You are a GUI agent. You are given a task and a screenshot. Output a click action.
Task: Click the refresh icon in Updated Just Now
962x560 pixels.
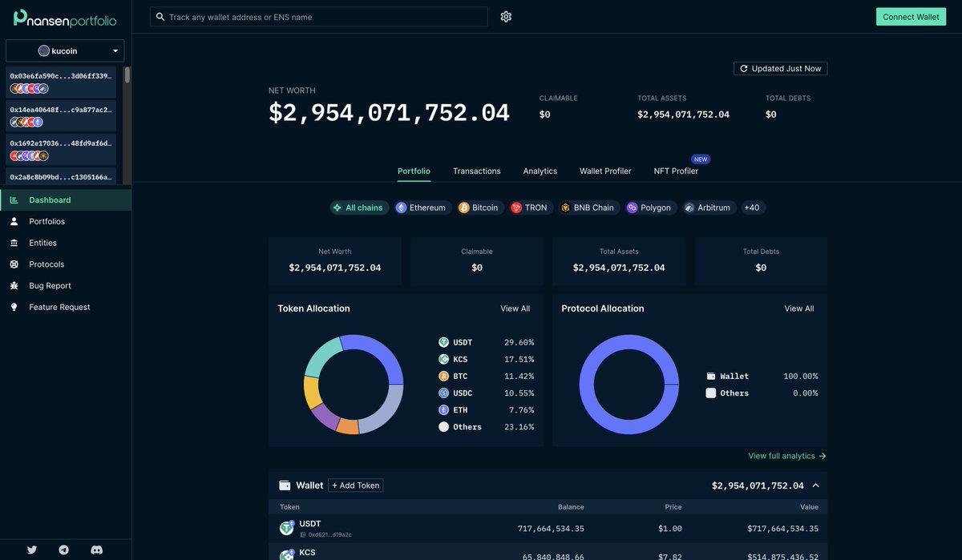[744, 69]
